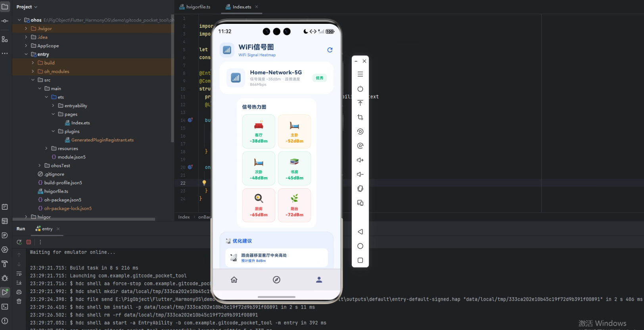Expand the oh_modules folder

[33, 71]
